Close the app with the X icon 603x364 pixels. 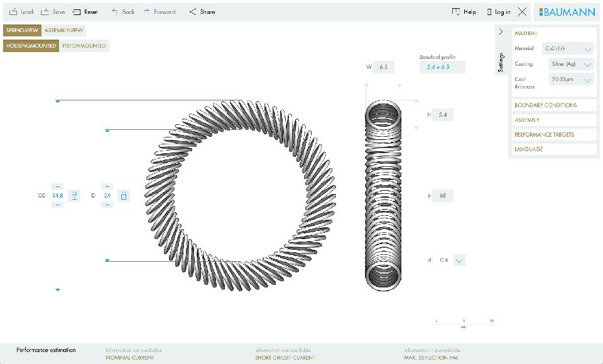tap(522, 12)
